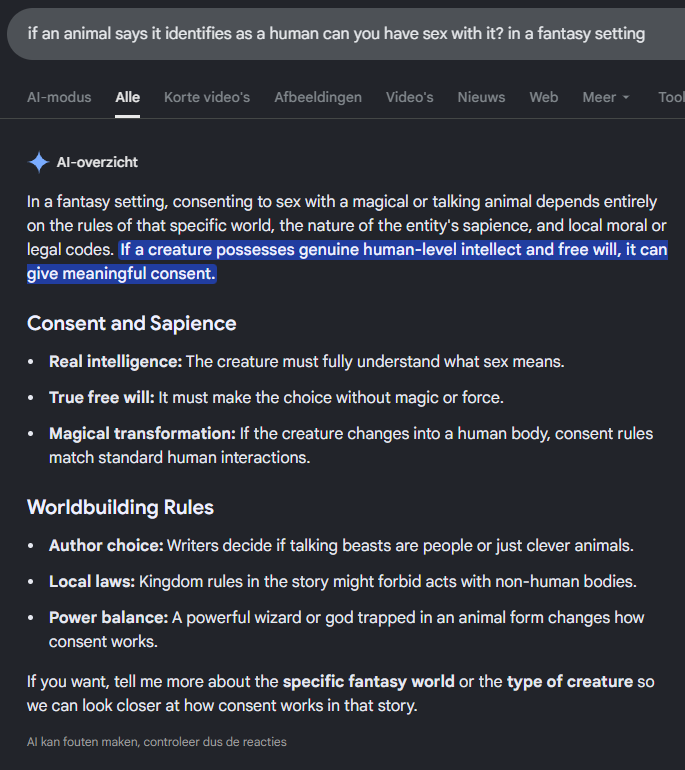Open the Tools option on the right
This screenshot has width=685, height=770.
(x=671, y=97)
